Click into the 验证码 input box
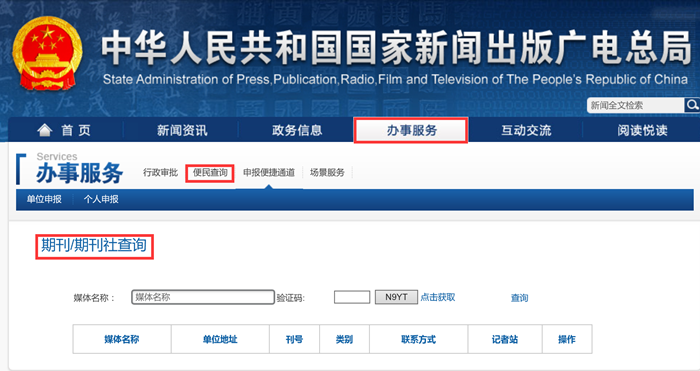This screenshot has width=700, height=371. 352,297
